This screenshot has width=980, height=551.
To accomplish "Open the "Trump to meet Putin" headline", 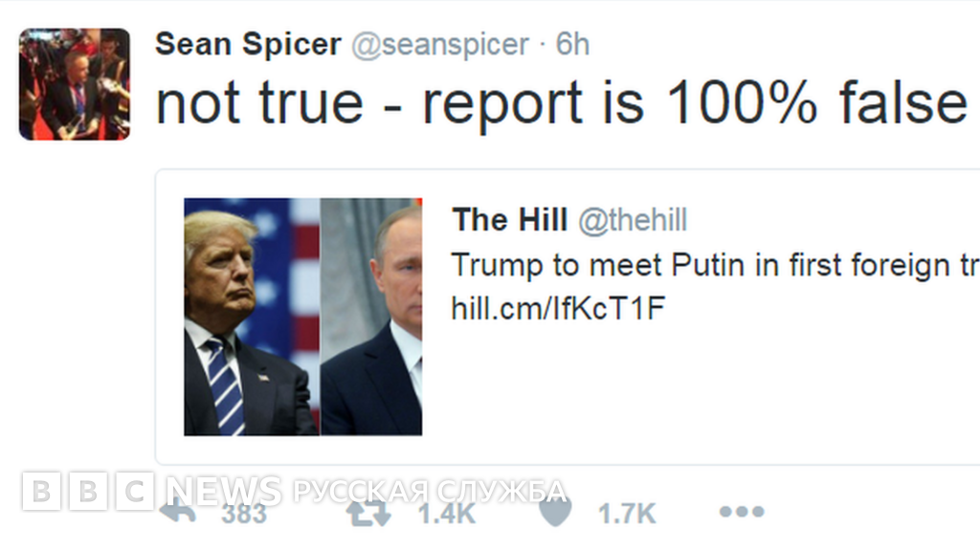I will 714,264.
